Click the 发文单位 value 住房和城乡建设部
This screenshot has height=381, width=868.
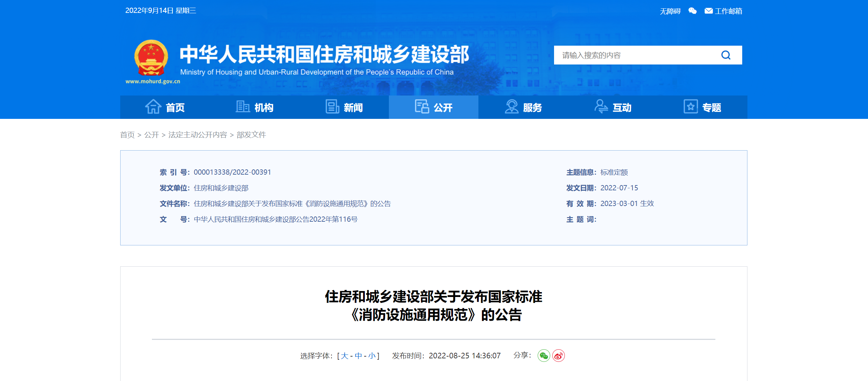click(x=221, y=188)
